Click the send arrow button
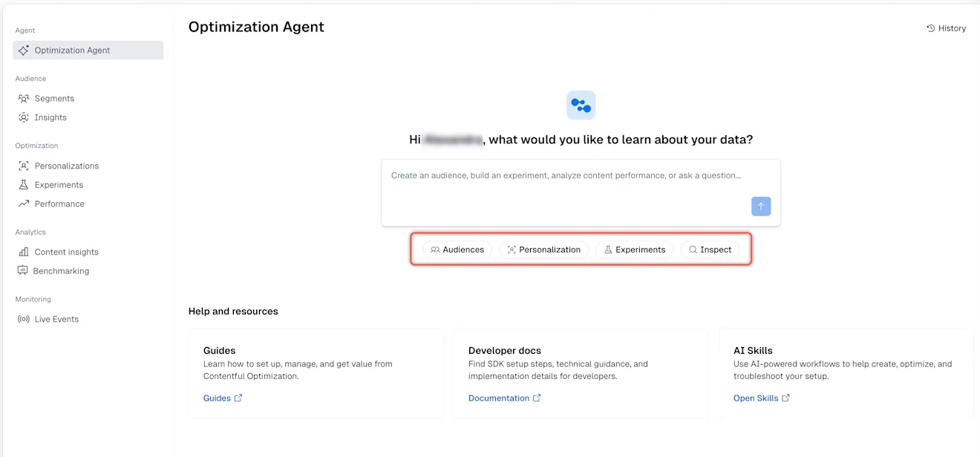Image resolution: width=980 pixels, height=457 pixels. tap(761, 206)
